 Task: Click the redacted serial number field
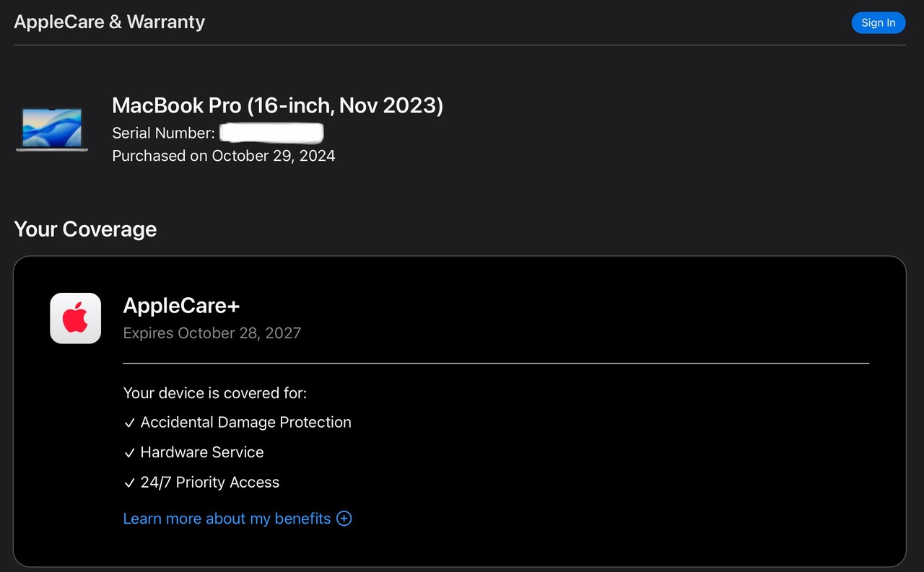coord(271,133)
